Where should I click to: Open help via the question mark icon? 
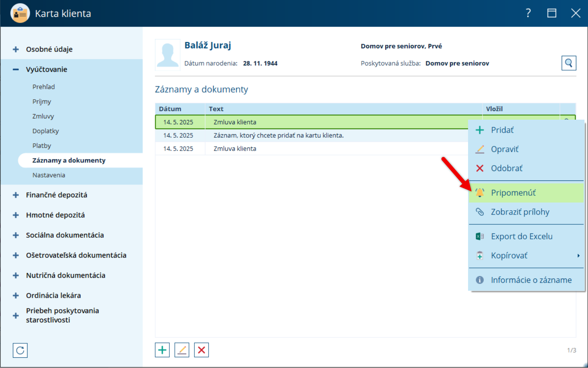click(x=528, y=13)
